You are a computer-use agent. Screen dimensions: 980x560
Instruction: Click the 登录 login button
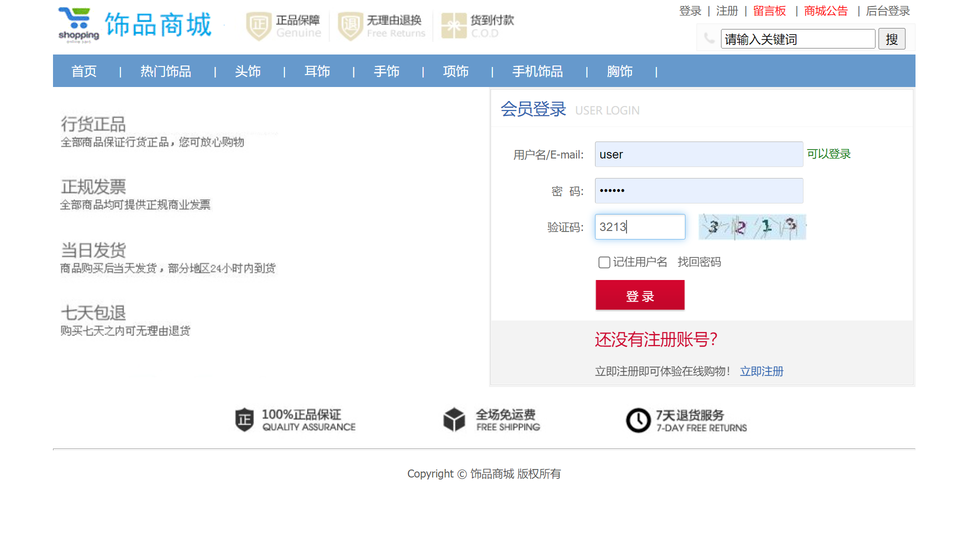pyautogui.click(x=640, y=295)
